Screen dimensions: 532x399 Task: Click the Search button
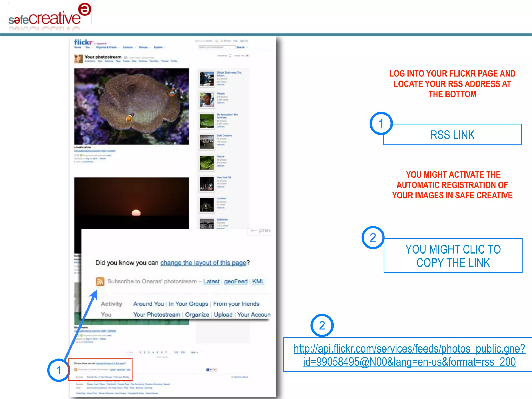pyautogui.click(x=241, y=47)
